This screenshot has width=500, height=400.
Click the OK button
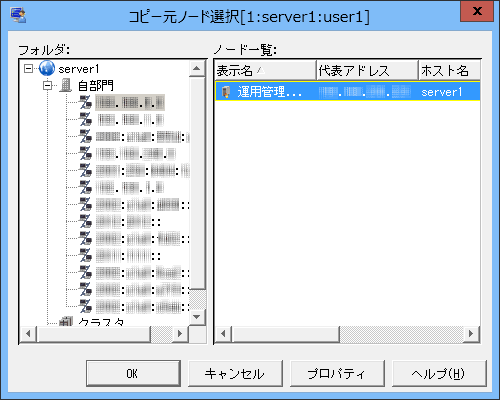133,373
